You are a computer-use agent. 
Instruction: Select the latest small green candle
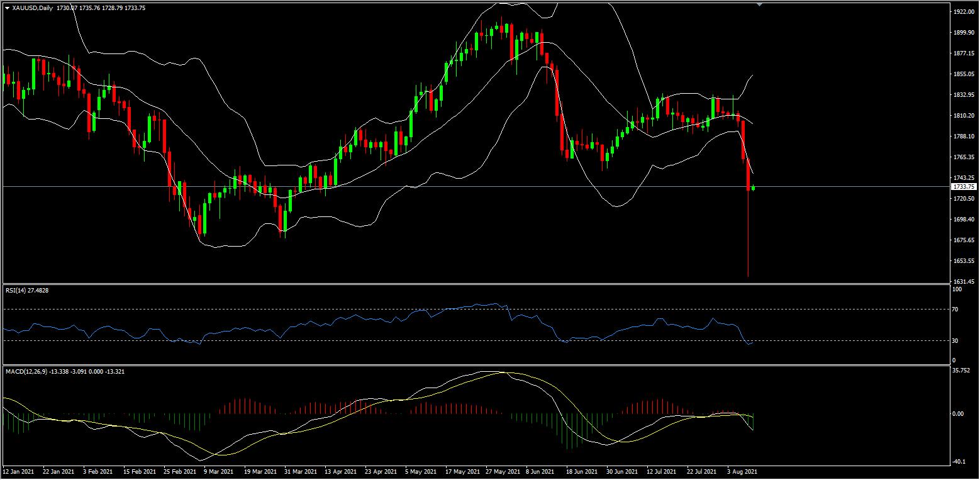pos(753,187)
